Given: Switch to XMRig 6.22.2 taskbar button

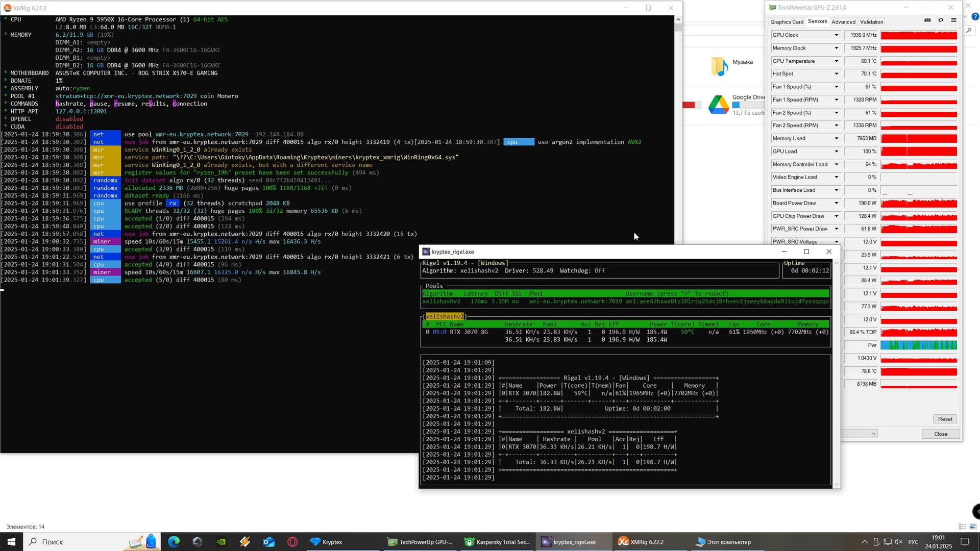Looking at the screenshot, I should click(651, 542).
